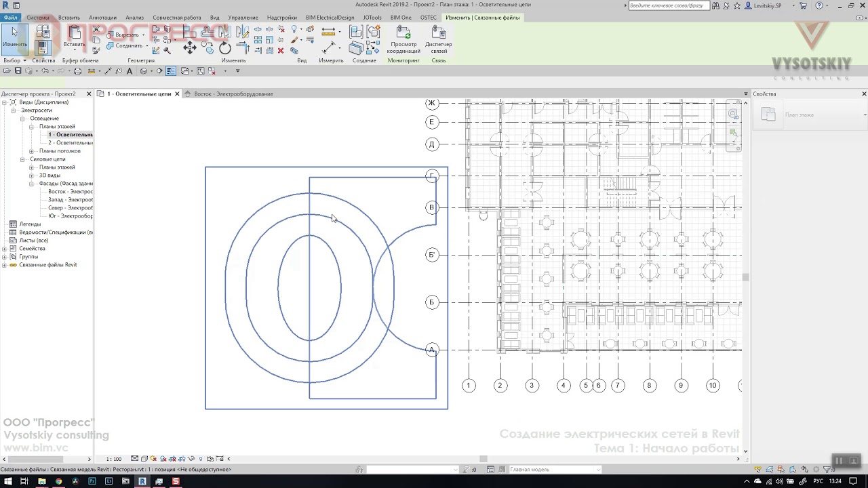868x488 pixels.
Task: Switch to the Восток - Электрооборудование view tab
Action: (x=233, y=94)
